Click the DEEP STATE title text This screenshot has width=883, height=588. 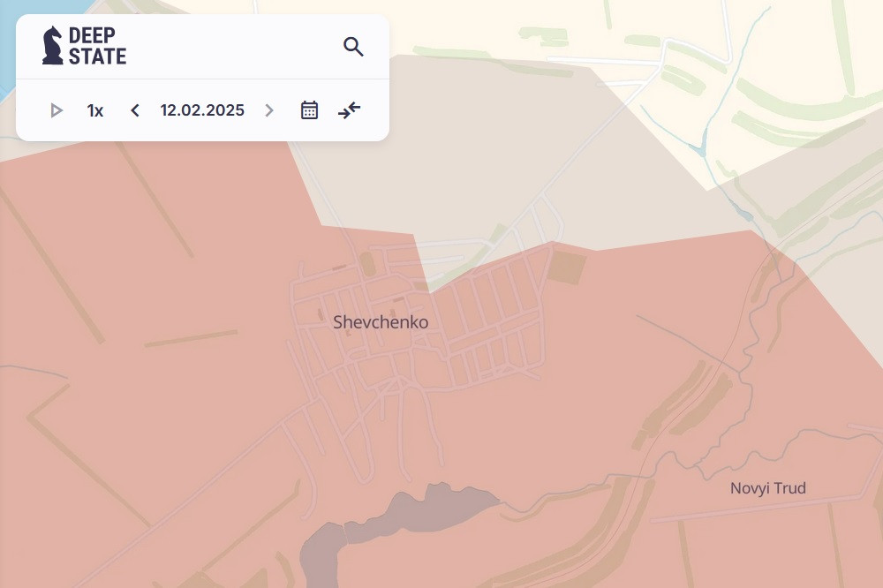pos(97,46)
